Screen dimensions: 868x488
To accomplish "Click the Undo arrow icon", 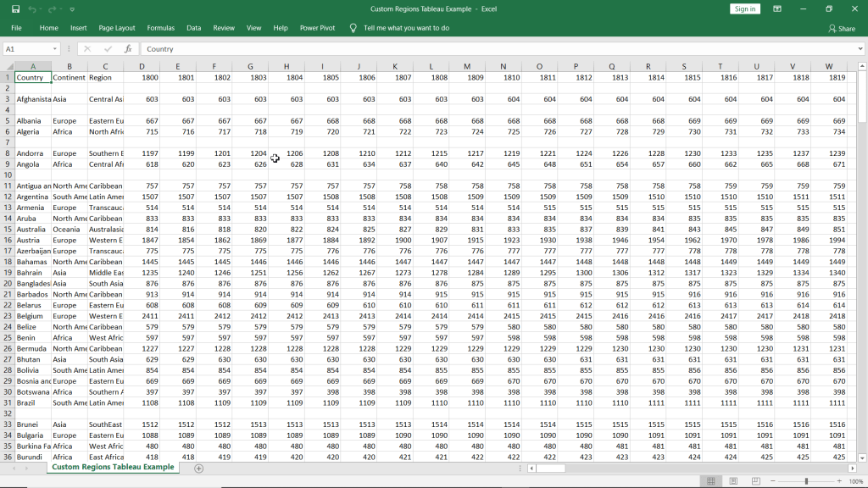I will (x=32, y=9).
